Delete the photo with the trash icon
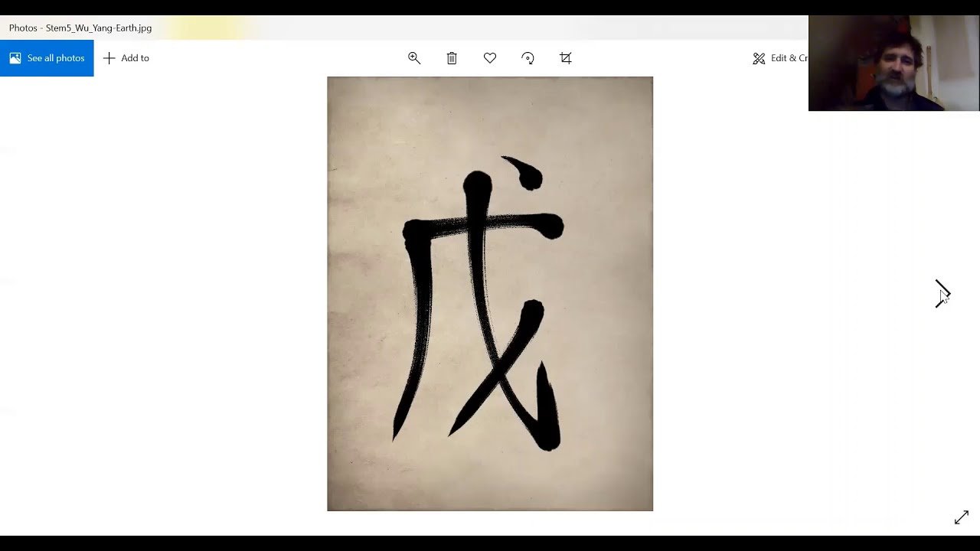 [x=452, y=58]
